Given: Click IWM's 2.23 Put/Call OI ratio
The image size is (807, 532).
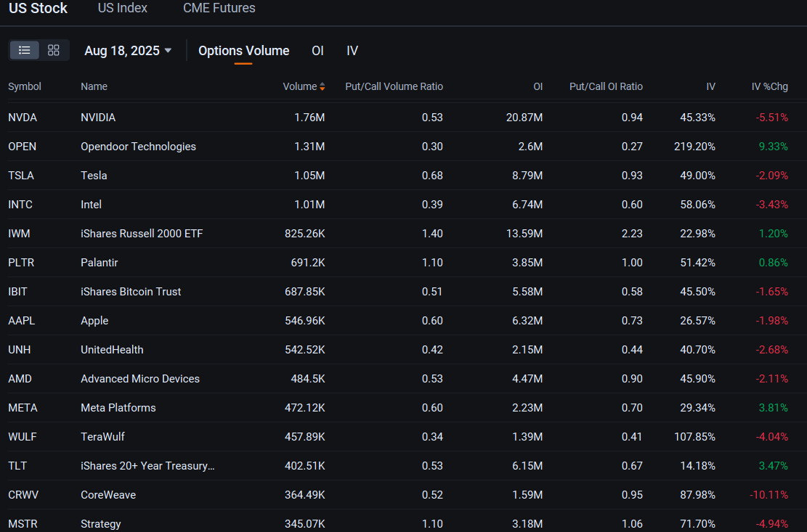Looking at the screenshot, I should (632, 234).
